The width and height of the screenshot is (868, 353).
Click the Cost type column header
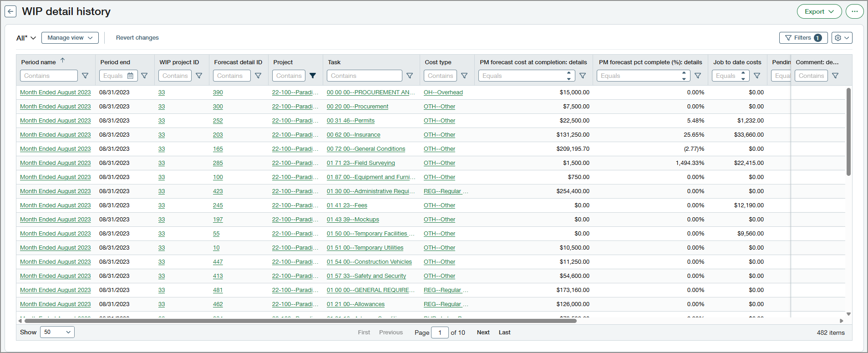tap(438, 62)
